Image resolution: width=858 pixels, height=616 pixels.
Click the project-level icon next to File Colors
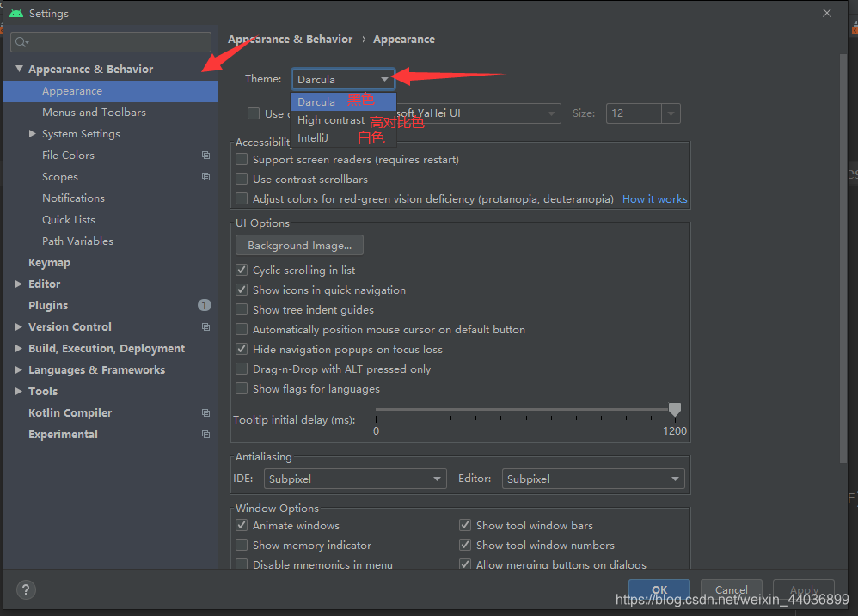coord(205,156)
